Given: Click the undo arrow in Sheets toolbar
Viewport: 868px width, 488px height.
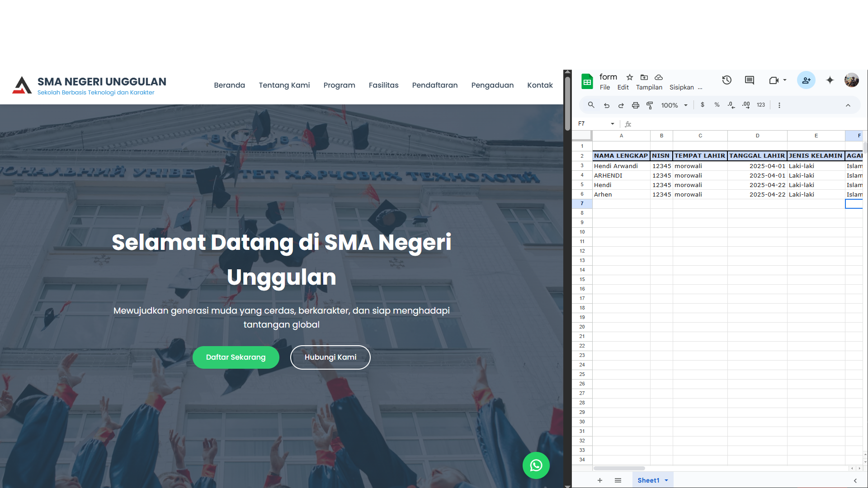Looking at the screenshot, I should [x=607, y=105].
